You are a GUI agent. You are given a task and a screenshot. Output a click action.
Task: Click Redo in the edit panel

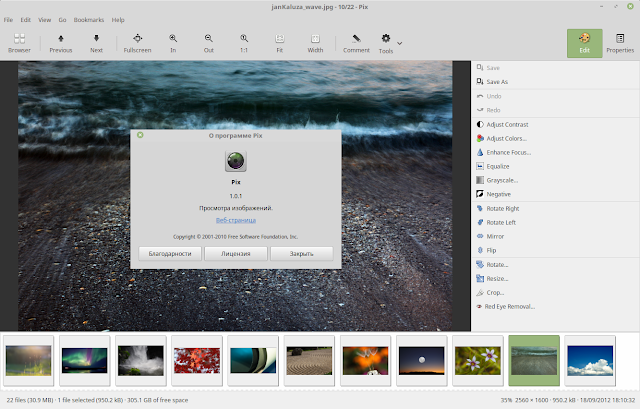click(555, 110)
